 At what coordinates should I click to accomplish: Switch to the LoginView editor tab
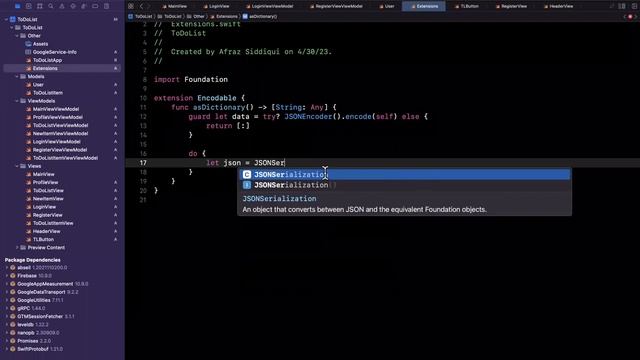point(216,6)
